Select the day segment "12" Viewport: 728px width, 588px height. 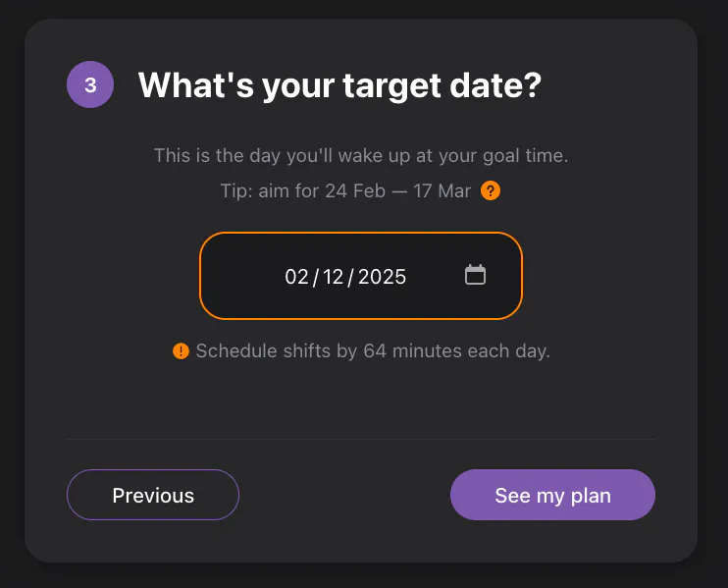pos(333,277)
